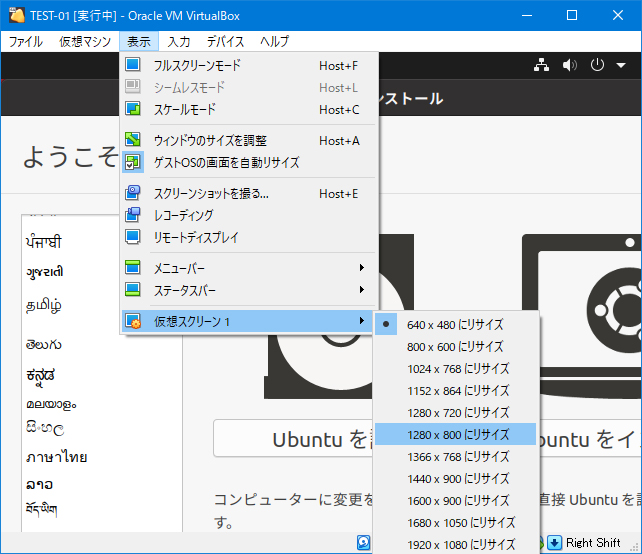
Task: Select 1680 x 1050 にリサイズ option
Action: 455,522
